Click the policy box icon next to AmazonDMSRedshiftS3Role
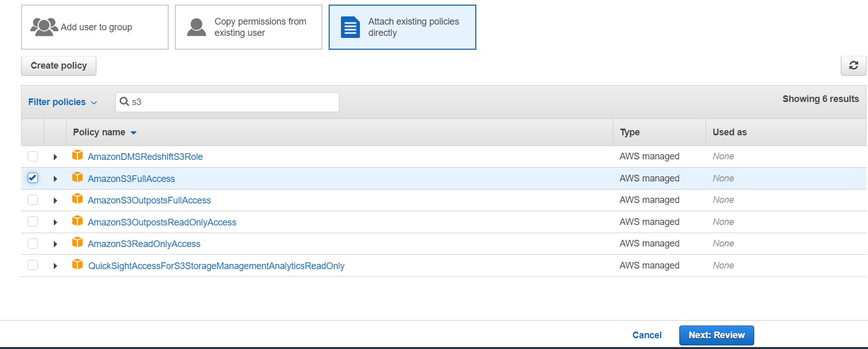 pyautogui.click(x=77, y=155)
